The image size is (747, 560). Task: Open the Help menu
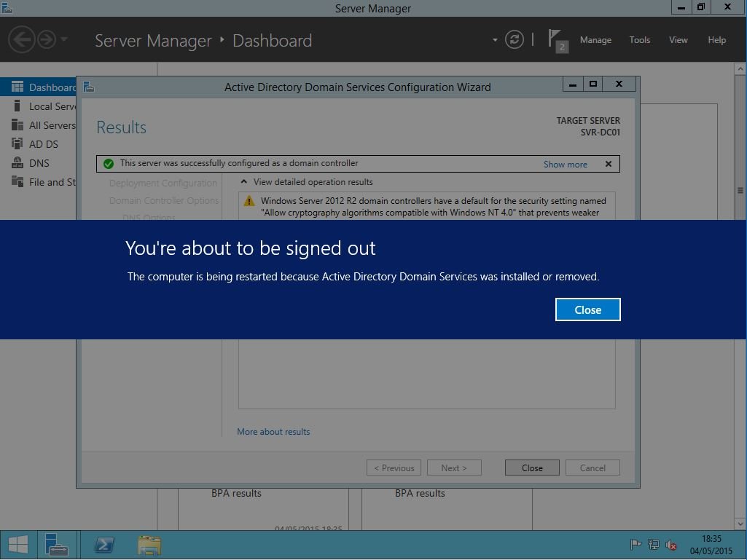point(716,40)
